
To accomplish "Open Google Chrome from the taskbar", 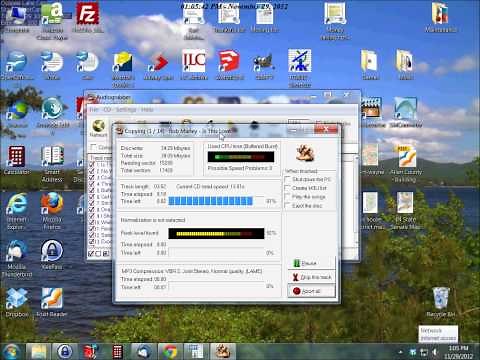I will point(170,352).
